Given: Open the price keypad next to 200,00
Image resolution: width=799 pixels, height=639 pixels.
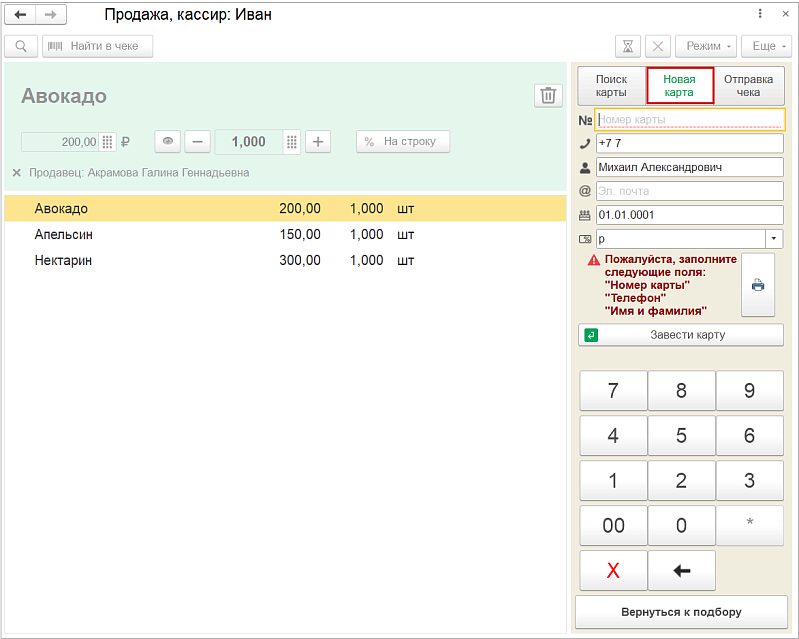Looking at the screenshot, I should 107,142.
